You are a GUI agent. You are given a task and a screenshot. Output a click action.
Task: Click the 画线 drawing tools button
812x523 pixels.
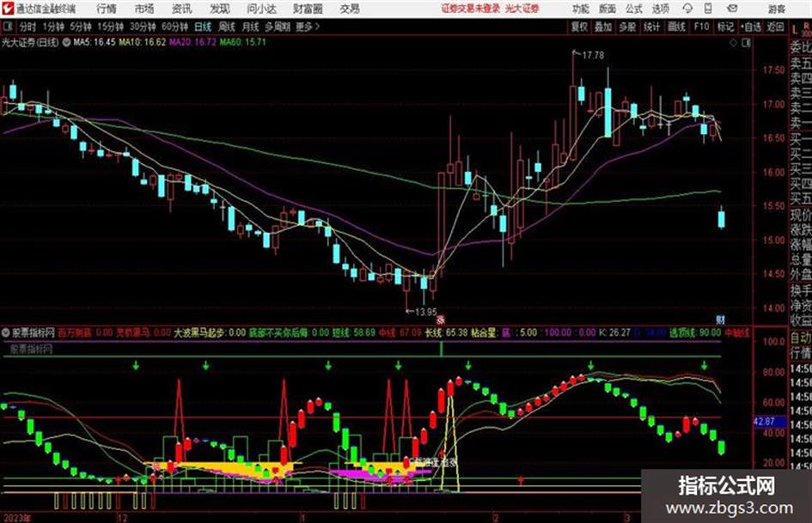click(x=675, y=27)
